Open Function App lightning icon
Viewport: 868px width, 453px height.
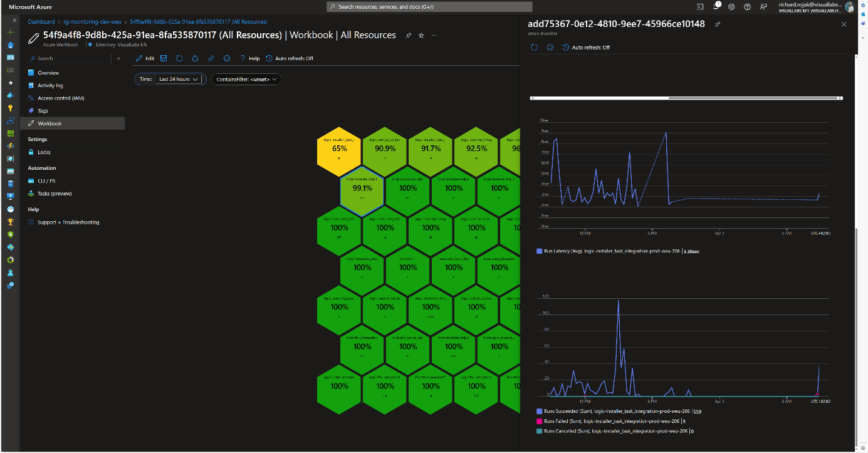click(10, 145)
